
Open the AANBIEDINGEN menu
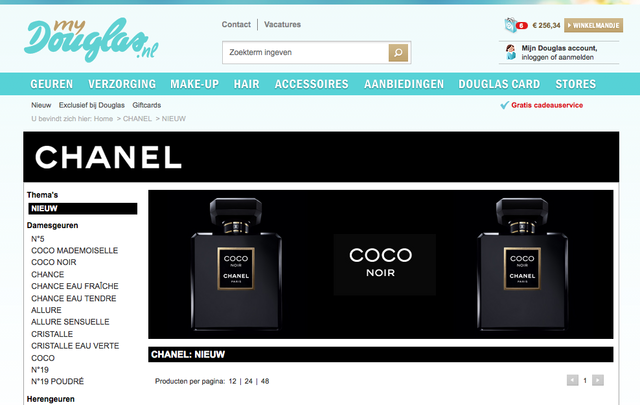404,84
